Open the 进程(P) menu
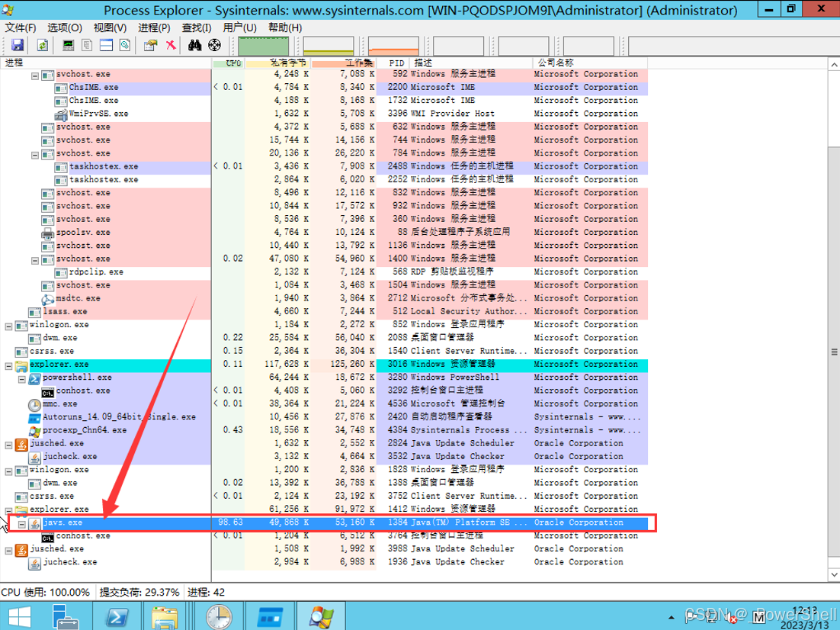The image size is (840, 630). (x=154, y=28)
